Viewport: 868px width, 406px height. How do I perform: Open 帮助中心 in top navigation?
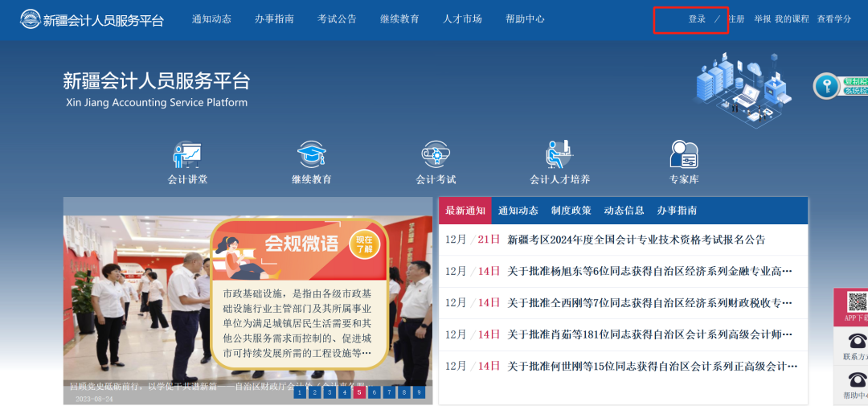coord(525,18)
